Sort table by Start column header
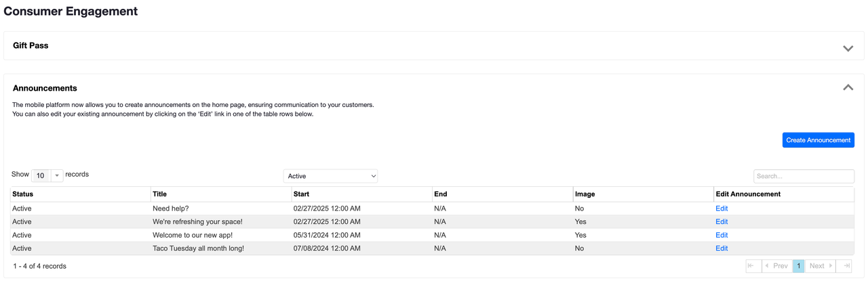This screenshot has height=283, width=868. (361, 194)
